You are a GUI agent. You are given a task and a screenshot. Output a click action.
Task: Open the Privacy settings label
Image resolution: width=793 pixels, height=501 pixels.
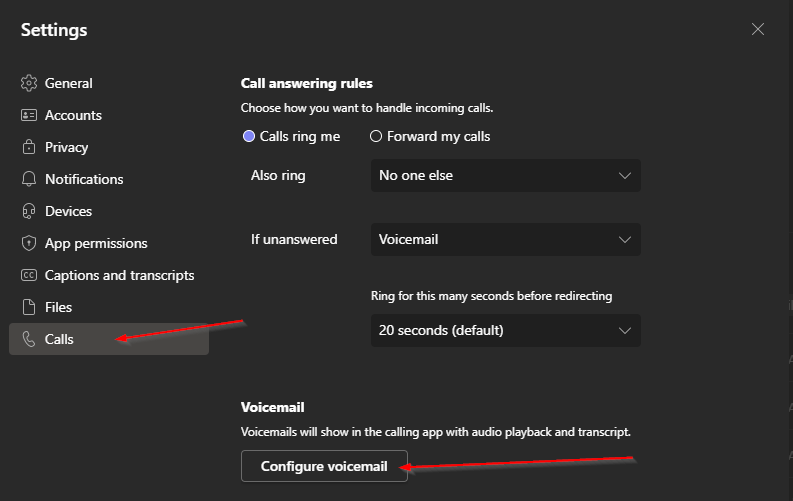(x=66, y=147)
